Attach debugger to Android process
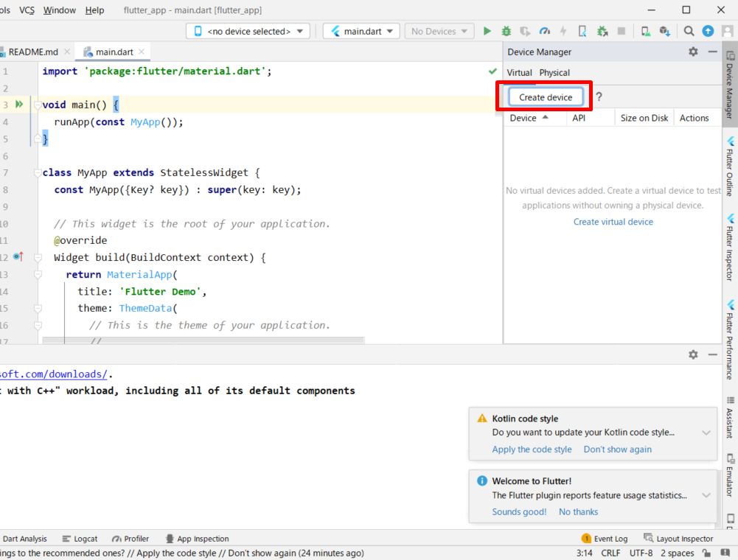The width and height of the screenshot is (738, 560). tap(602, 31)
